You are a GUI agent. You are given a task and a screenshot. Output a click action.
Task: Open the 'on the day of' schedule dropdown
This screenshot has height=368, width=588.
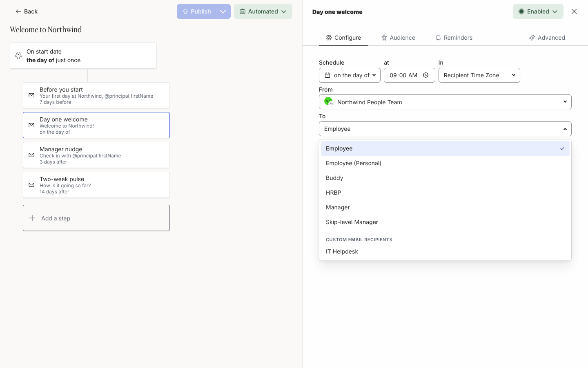click(x=350, y=75)
